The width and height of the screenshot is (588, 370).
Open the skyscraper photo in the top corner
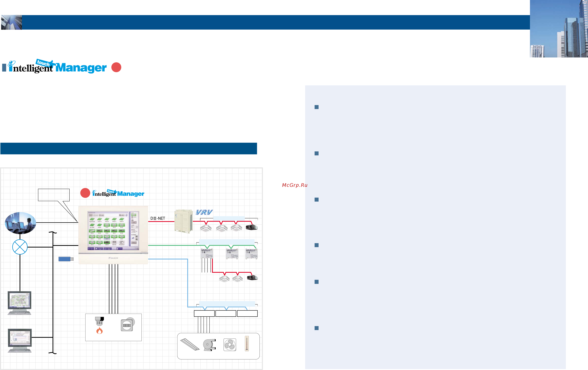click(559, 29)
